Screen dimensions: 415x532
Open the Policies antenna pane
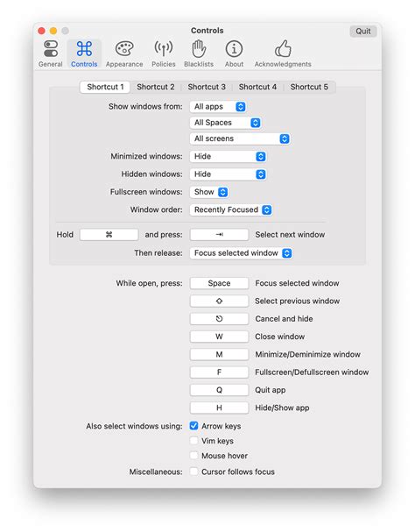click(164, 54)
